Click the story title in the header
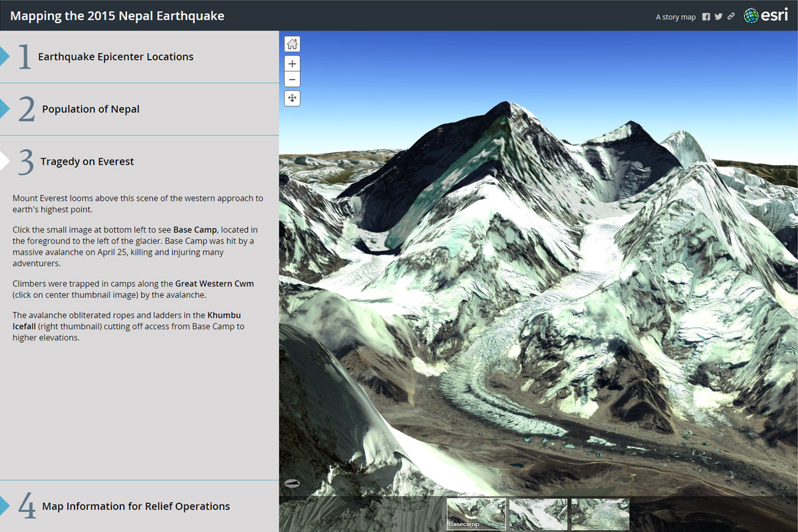Viewport: 798px width, 532px height. pyautogui.click(x=117, y=16)
